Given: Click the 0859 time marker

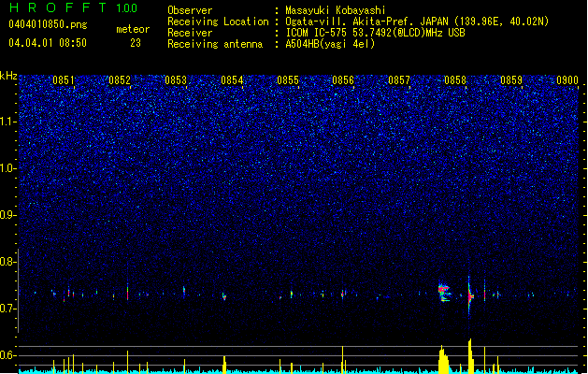Looking at the screenshot, I should [x=511, y=80].
